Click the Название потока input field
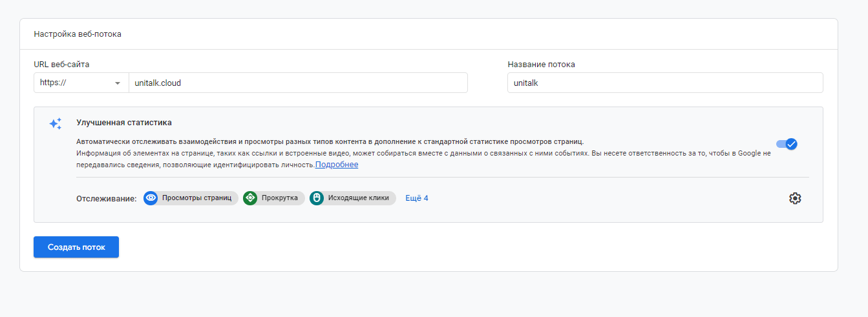 coord(664,83)
